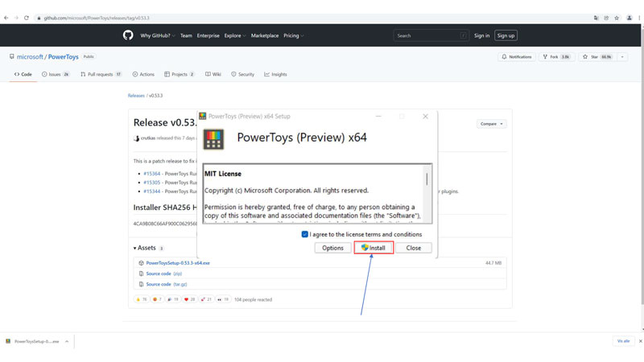Image resolution: width=644 pixels, height=362 pixels.
Task: Click the Sign up button
Action: point(506,35)
